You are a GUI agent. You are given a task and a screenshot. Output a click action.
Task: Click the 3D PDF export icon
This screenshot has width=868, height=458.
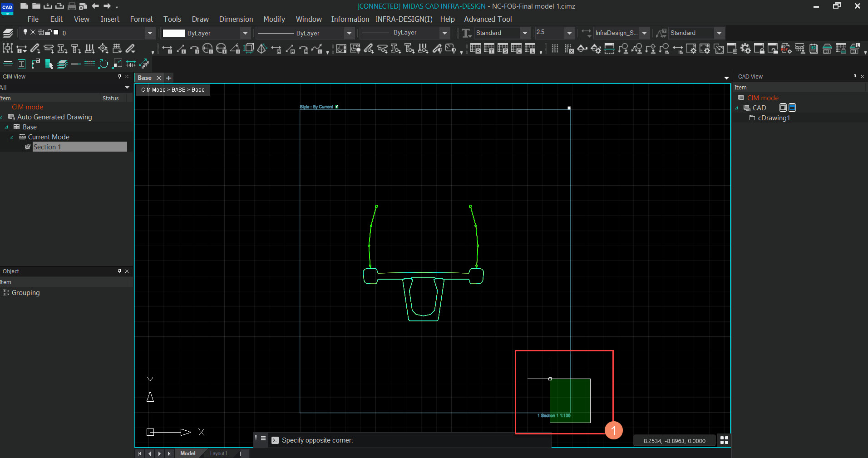point(786,49)
